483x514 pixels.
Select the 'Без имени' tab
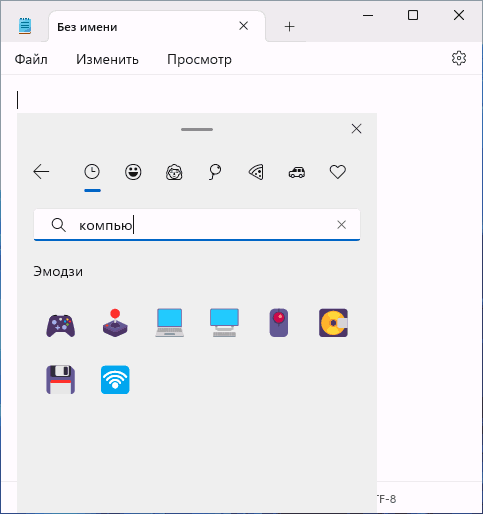pos(157,27)
